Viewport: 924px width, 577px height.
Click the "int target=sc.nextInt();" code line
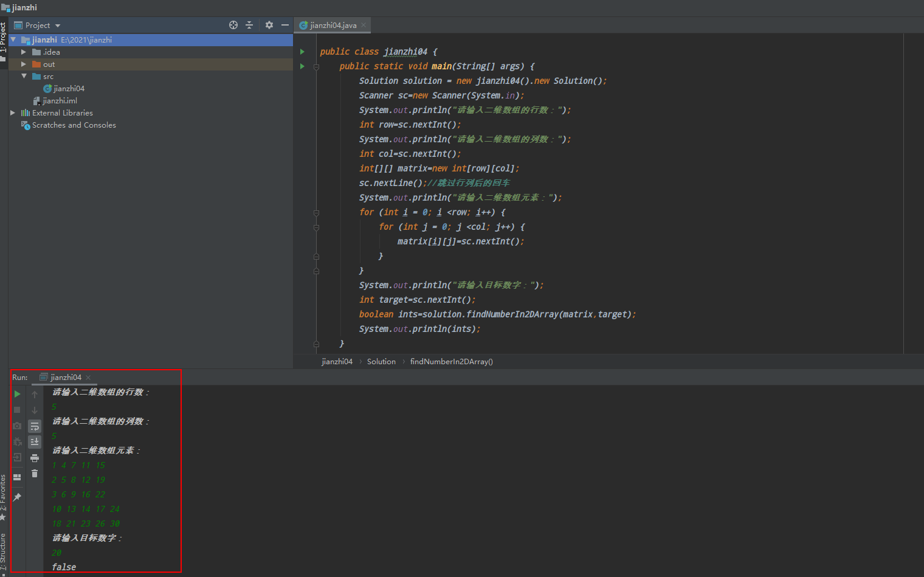pyautogui.click(x=417, y=300)
